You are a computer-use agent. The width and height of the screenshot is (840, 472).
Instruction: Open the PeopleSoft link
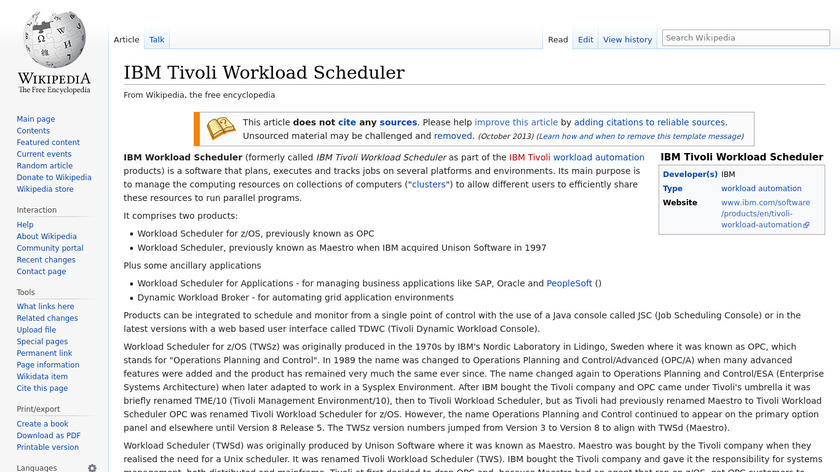click(569, 283)
